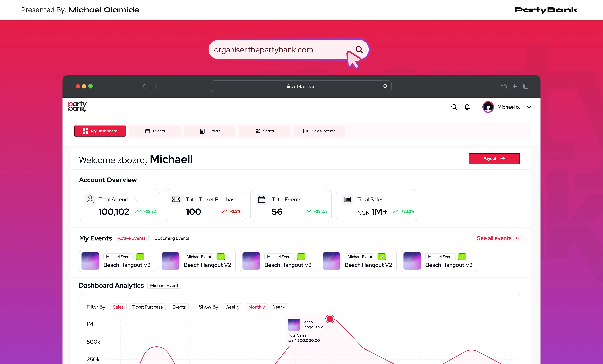
Task: Toggle the checkmark on the second Beach Hangout V2 card
Action: (x=221, y=257)
